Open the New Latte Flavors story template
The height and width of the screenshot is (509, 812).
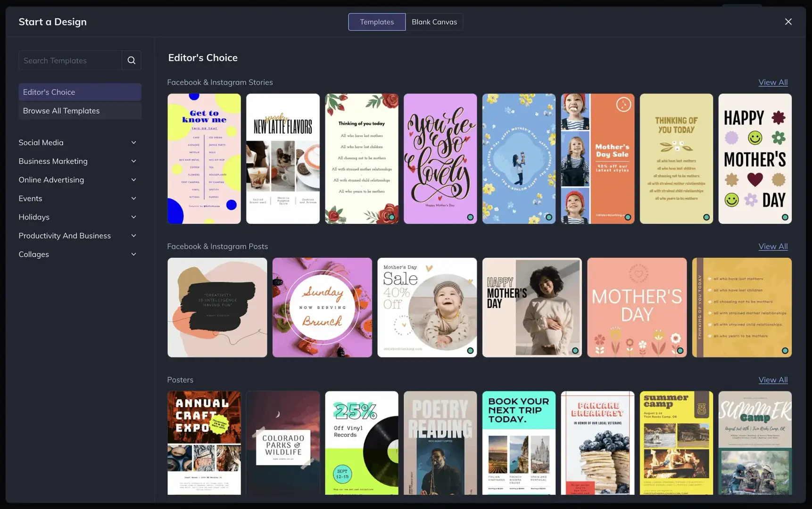click(282, 158)
